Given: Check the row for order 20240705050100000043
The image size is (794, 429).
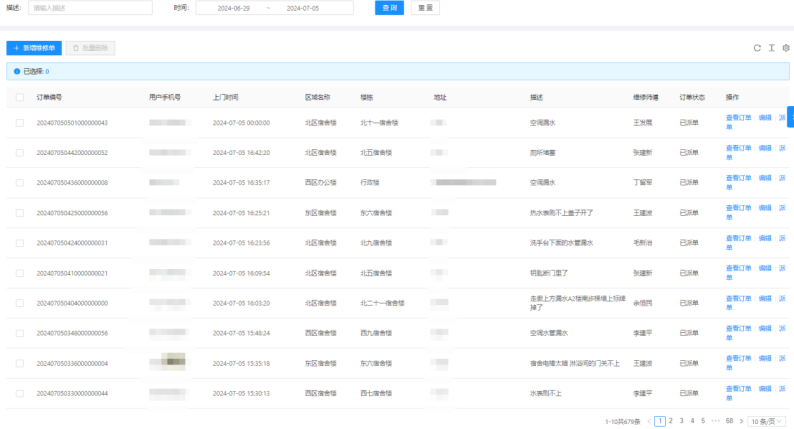Looking at the screenshot, I should pos(20,123).
